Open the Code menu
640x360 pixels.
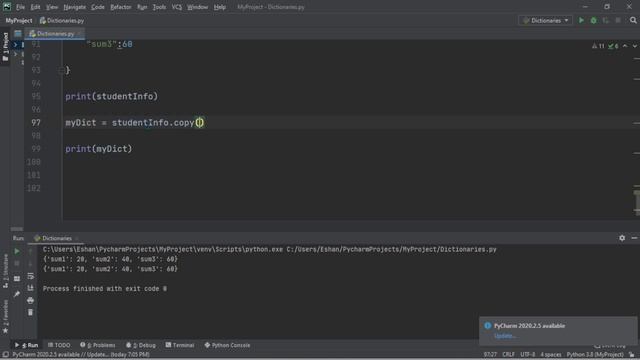(98, 7)
